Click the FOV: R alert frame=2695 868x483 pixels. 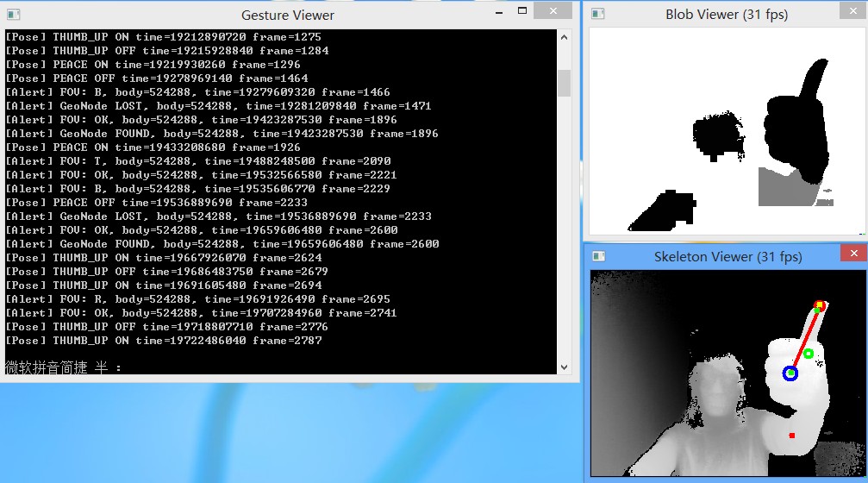[x=197, y=299]
